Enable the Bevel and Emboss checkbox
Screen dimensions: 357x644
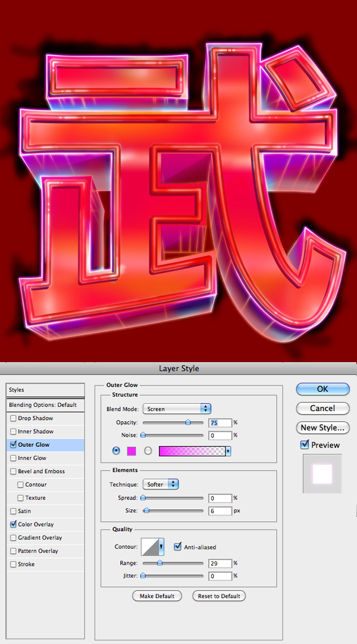(x=13, y=471)
